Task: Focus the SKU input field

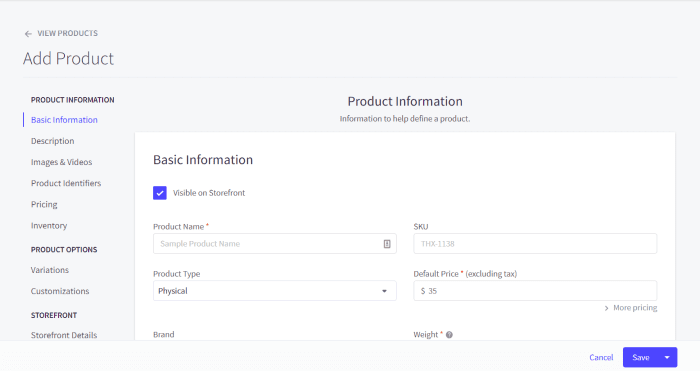Action: pyautogui.click(x=535, y=244)
